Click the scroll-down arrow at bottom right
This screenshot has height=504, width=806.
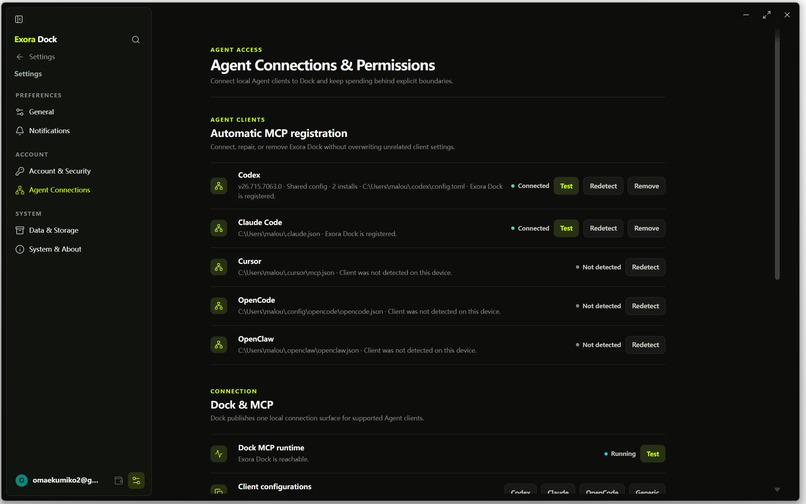tap(777, 490)
